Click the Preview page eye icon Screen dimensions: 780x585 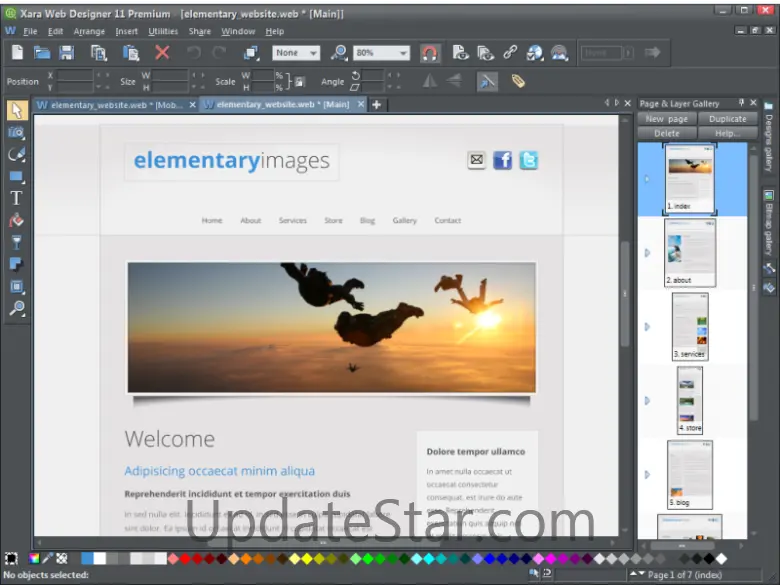460,52
